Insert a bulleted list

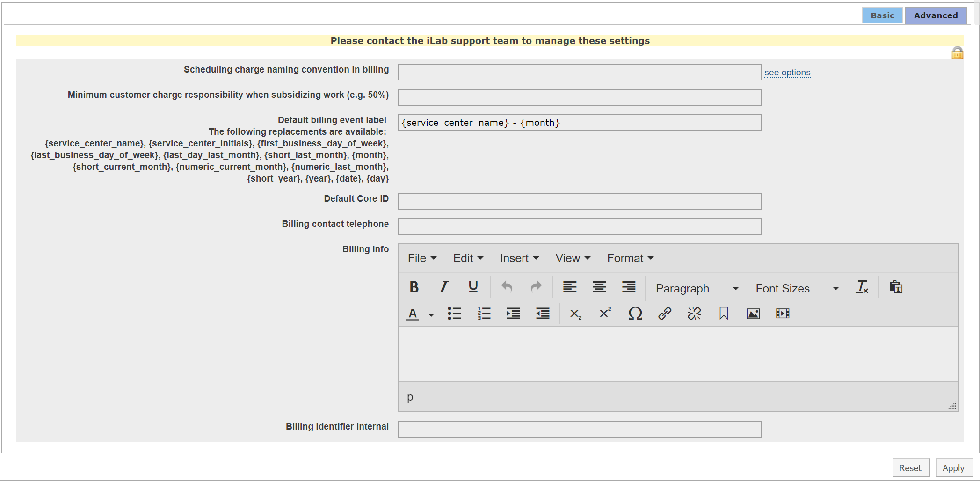coord(454,314)
